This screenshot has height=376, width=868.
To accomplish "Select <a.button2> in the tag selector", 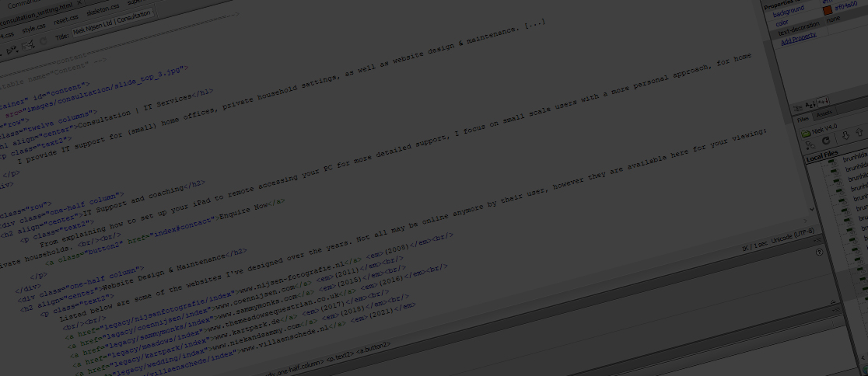I will pyautogui.click(x=373, y=348).
